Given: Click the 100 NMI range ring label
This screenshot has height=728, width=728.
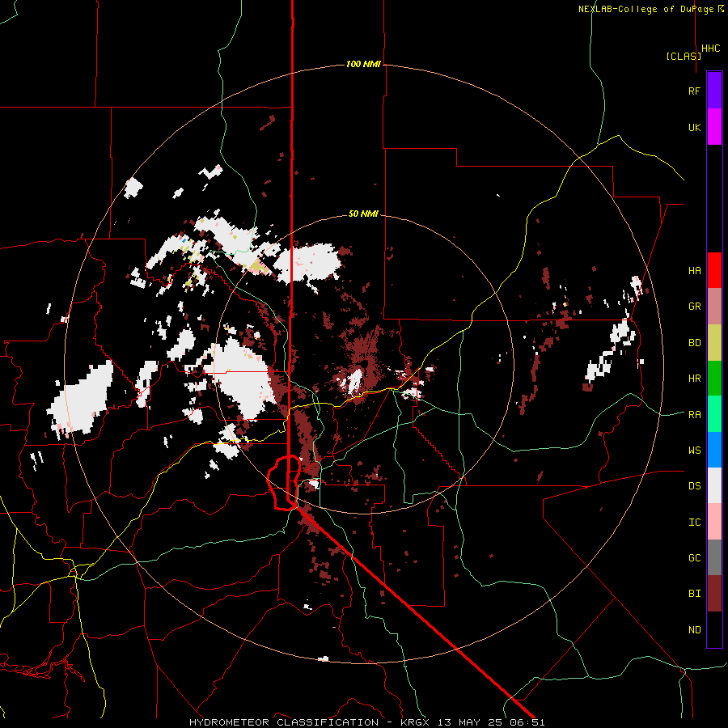Looking at the screenshot, I should point(363,64).
